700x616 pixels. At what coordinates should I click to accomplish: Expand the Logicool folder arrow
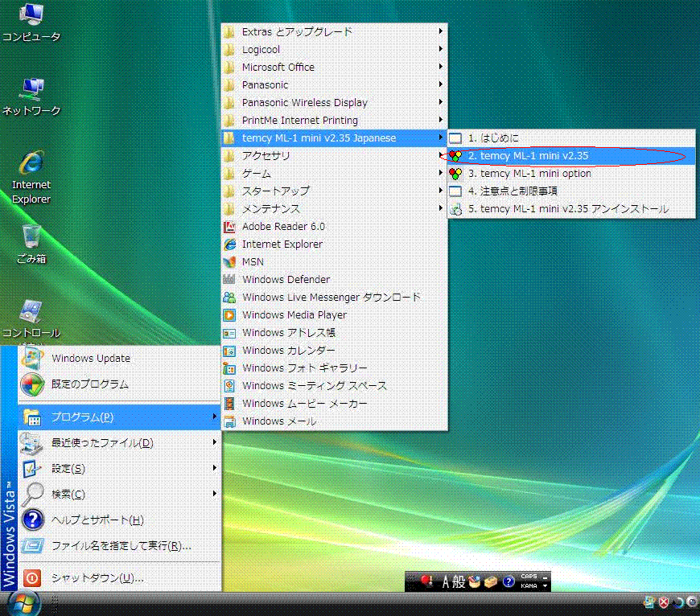pyautogui.click(x=441, y=48)
